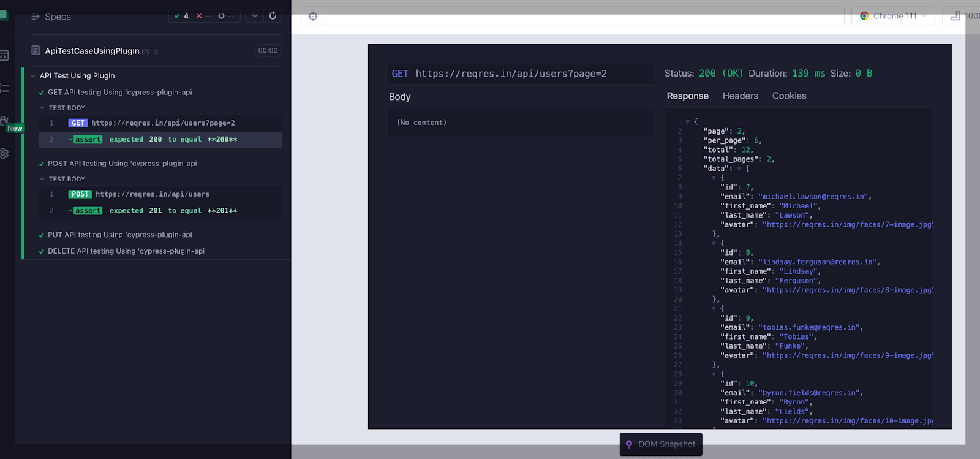The width and height of the screenshot is (980, 459).
Task: Click the DOM Snapshot pin icon
Action: tap(629, 444)
